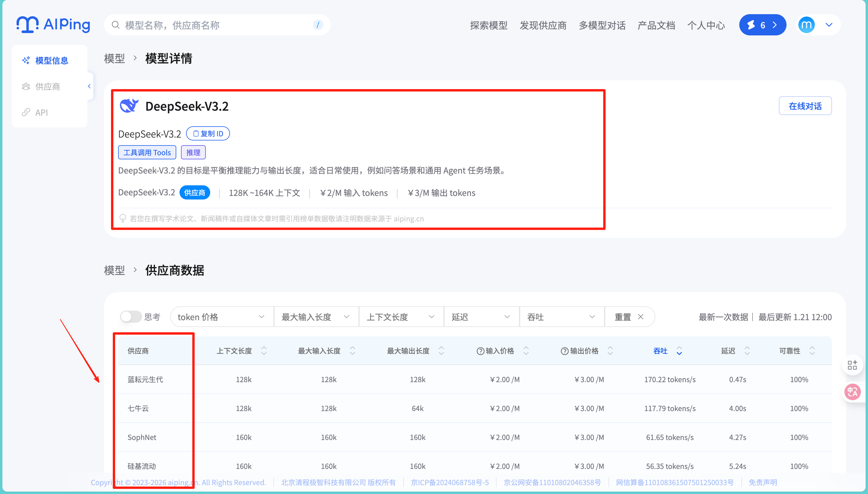868x494 pixels.
Task: Toggle the 思考 switch
Action: pos(130,317)
